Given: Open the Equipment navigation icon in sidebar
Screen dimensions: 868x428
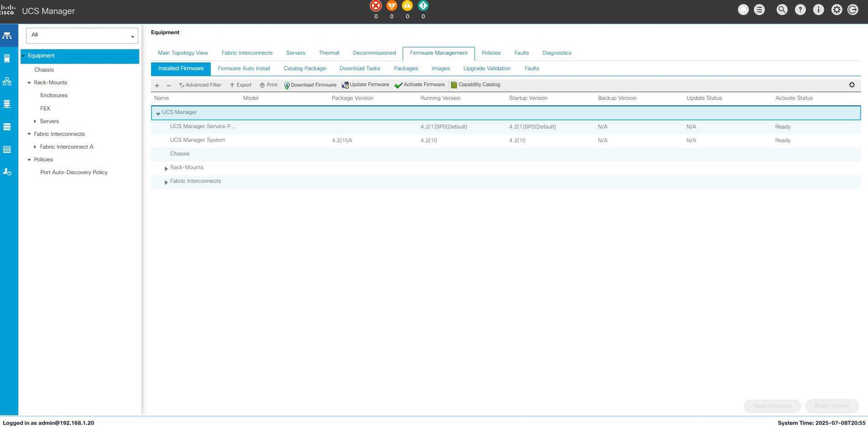Looking at the screenshot, I should 7,35.
